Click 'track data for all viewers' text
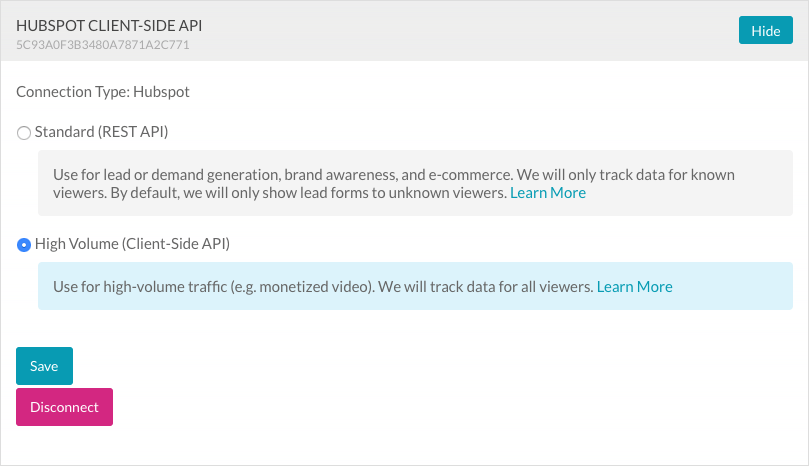 pyautogui.click(x=505, y=286)
